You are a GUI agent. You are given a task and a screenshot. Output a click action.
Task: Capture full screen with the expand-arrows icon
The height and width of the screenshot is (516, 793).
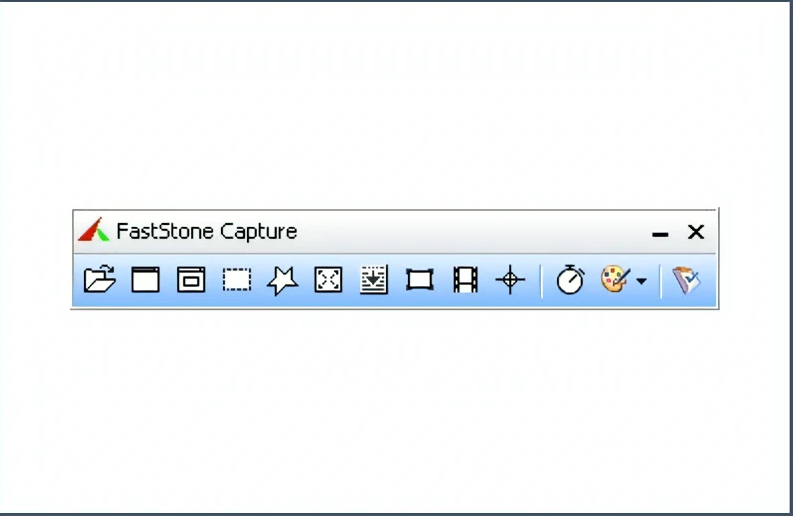[x=328, y=279]
